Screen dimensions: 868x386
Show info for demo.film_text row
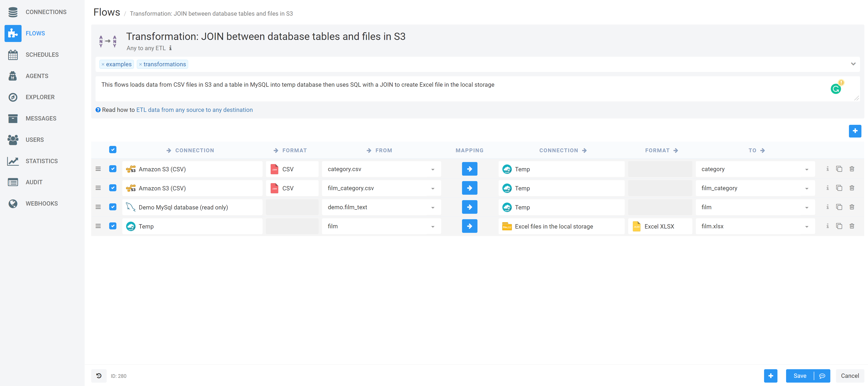tap(827, 207)
